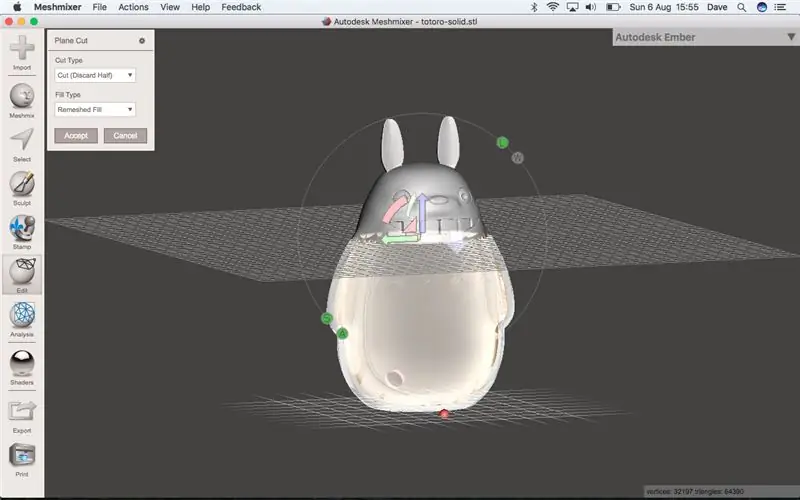Screen dimensions: 800x500
Task: Open the File menu
Action: point(99,7)
